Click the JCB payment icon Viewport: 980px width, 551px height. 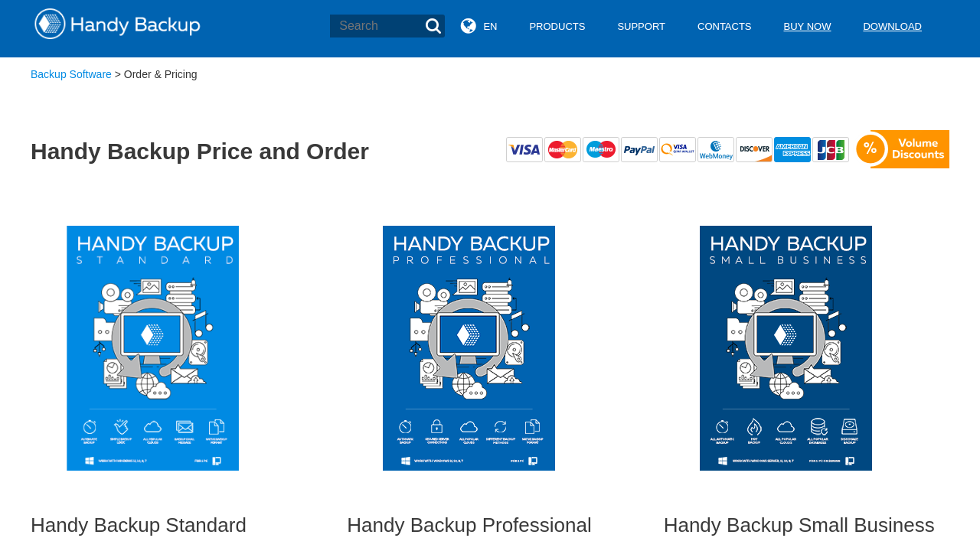tap(831, 150)
